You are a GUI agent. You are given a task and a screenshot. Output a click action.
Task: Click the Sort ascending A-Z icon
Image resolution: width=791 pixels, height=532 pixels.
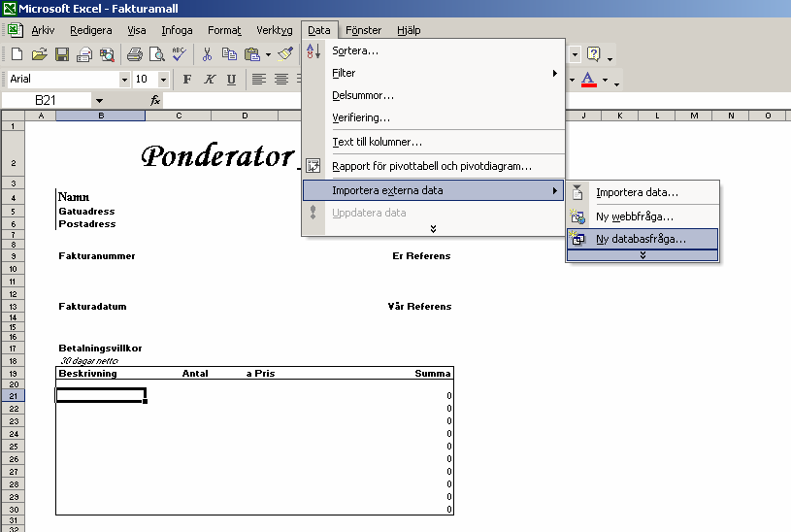(x=313, y=51)
